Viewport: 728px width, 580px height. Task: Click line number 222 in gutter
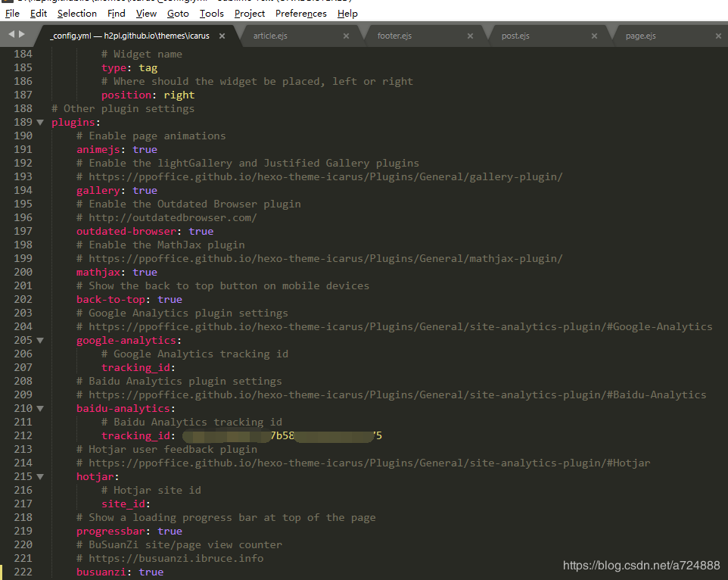23,572
